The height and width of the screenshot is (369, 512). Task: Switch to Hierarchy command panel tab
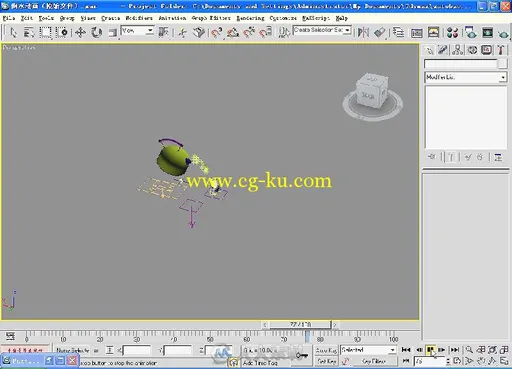coord(458,50)
